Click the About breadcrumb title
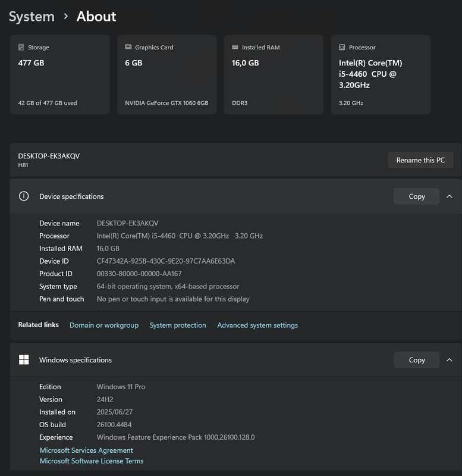Image resolution: width=462 pixels, height=476 pixels. (96, 17)
